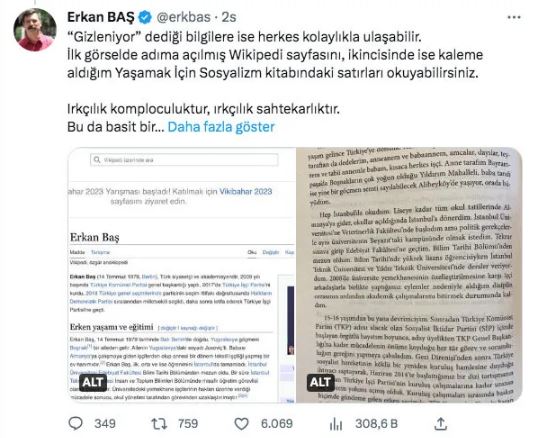Click the blue verified badge
The width and height of the screenshot is (533, 438).
(x=145, y=17)
